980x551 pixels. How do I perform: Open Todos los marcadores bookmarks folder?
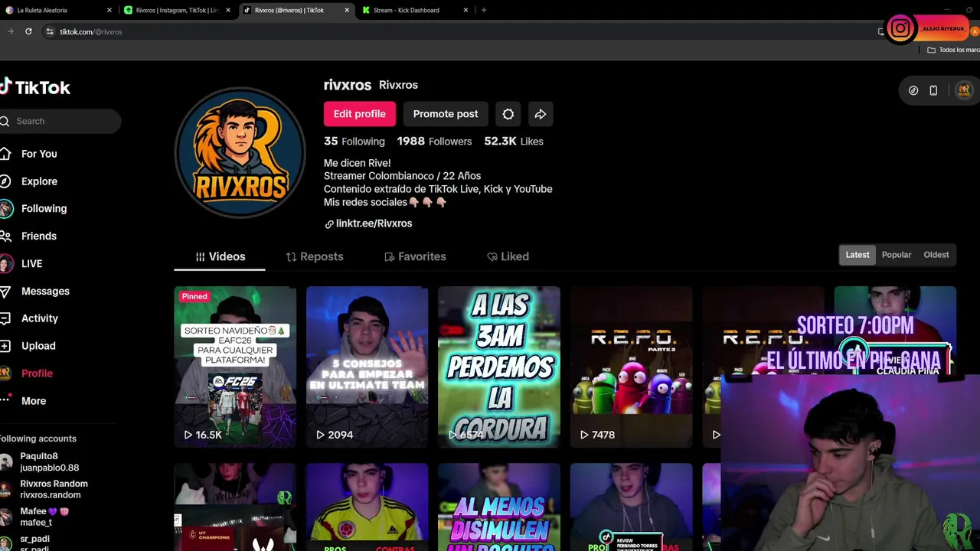pos(954,50)
